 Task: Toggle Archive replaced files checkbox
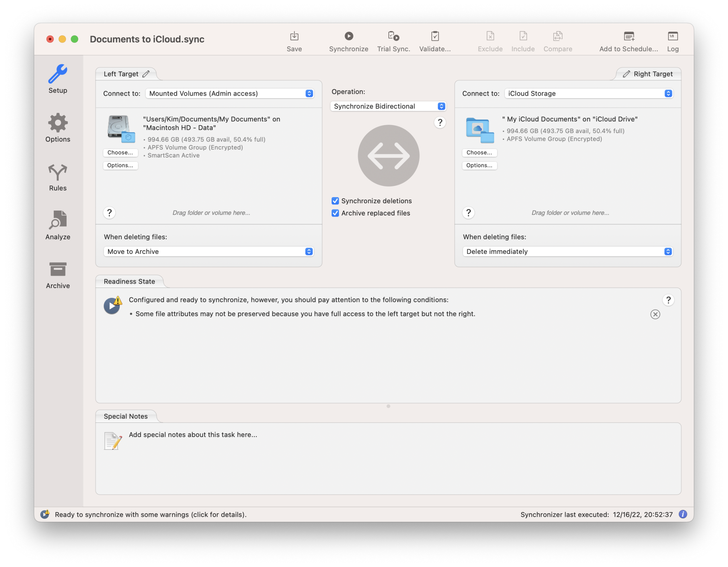pos(335,213)
